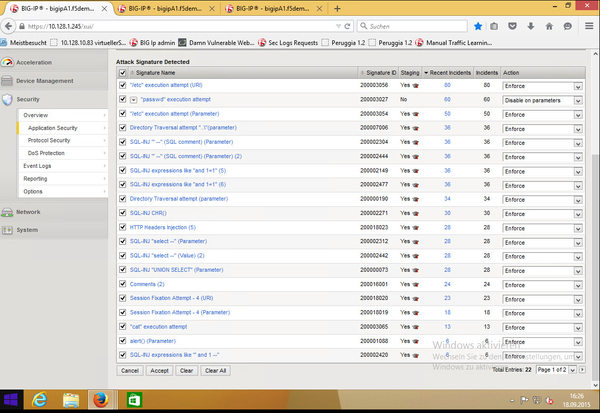
Task: Open Acceleration section gauge icon
Action: (7, 62)
